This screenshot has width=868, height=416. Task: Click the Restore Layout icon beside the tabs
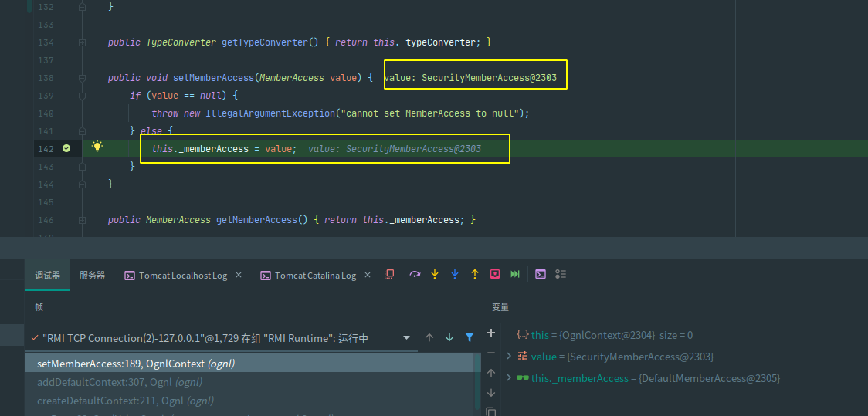coord(389,274)
